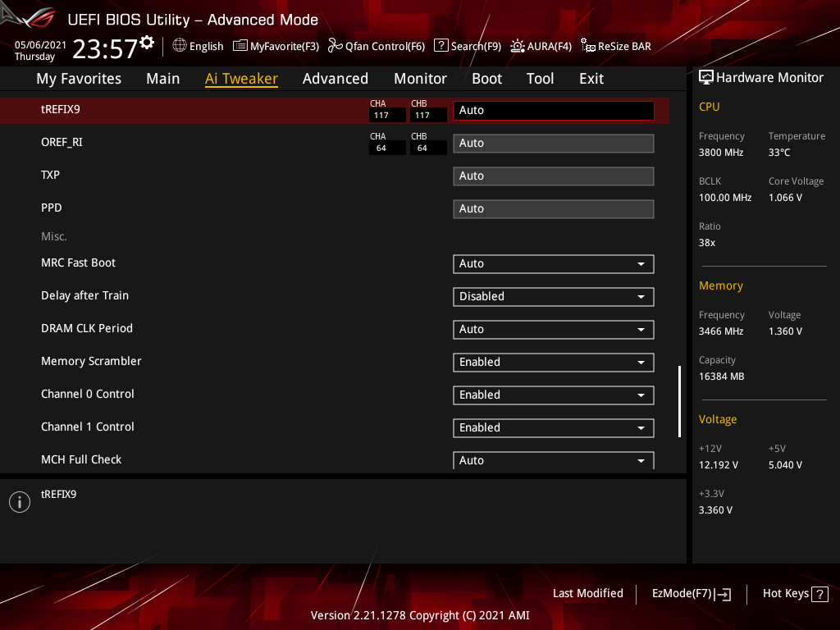840x630 pixels.
Task: Open Search(F9) question mark icon
Action: [441, 46]
